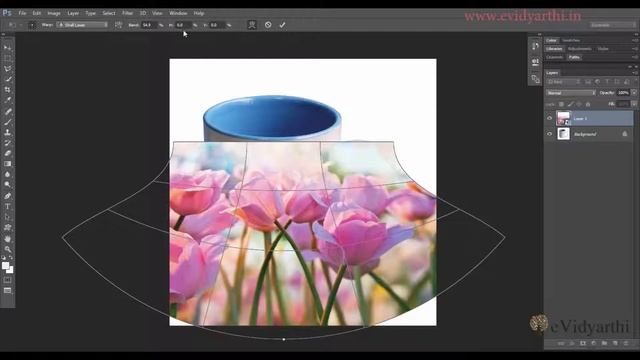
Task: Change screen mode icon in toolbar
Action: click(7, 291)
